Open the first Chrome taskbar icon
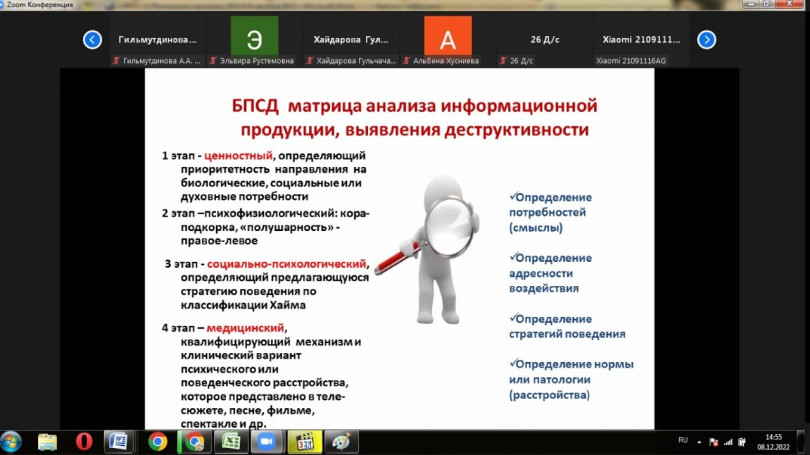 tap(158, 442)
